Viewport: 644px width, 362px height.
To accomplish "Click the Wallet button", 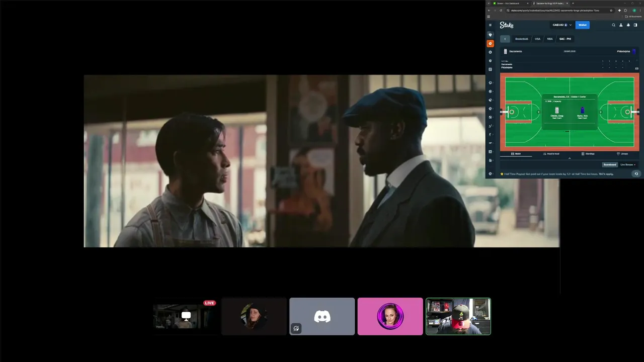I will click(x=582, y=25).
